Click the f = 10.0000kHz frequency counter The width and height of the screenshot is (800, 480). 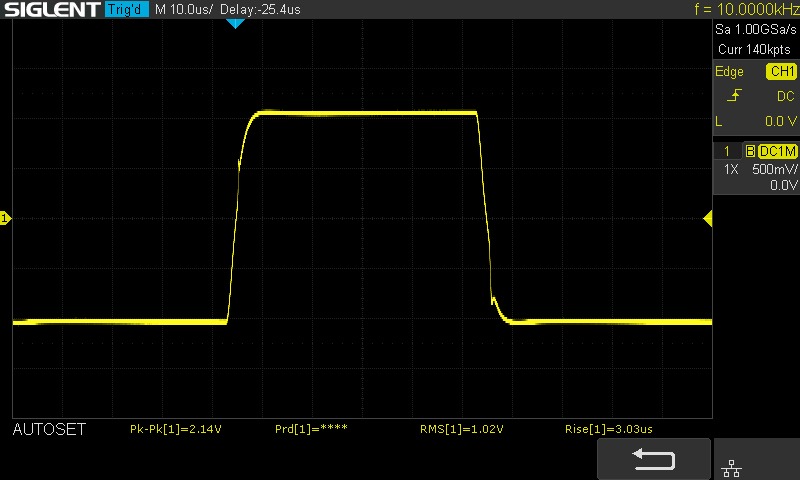(x=747, y=9)
